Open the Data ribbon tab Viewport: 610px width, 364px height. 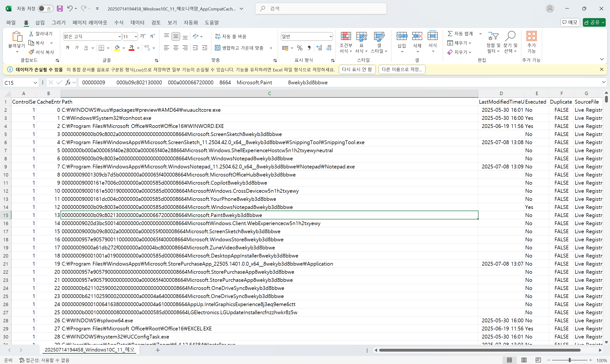click(137, 23)
